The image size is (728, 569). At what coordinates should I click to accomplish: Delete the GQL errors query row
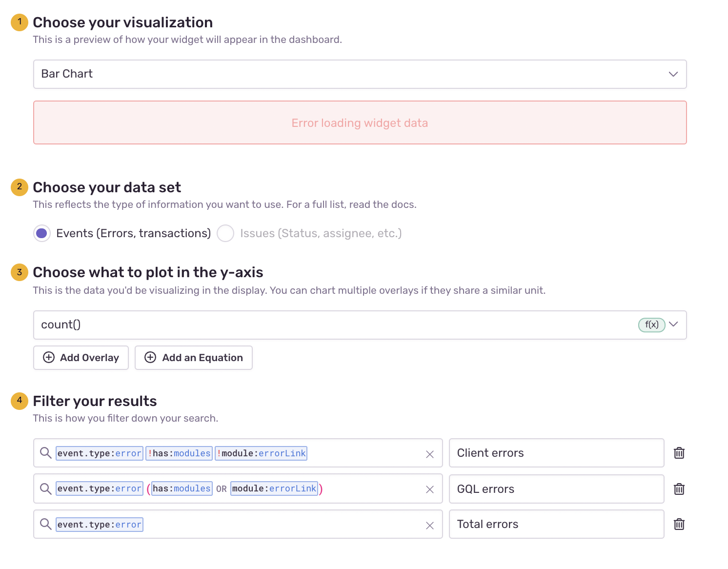click(679, 489)
